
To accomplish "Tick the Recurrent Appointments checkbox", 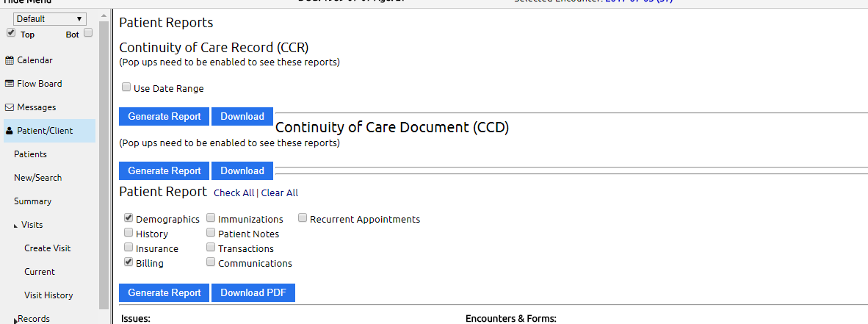I will click(x=303, y=217).
